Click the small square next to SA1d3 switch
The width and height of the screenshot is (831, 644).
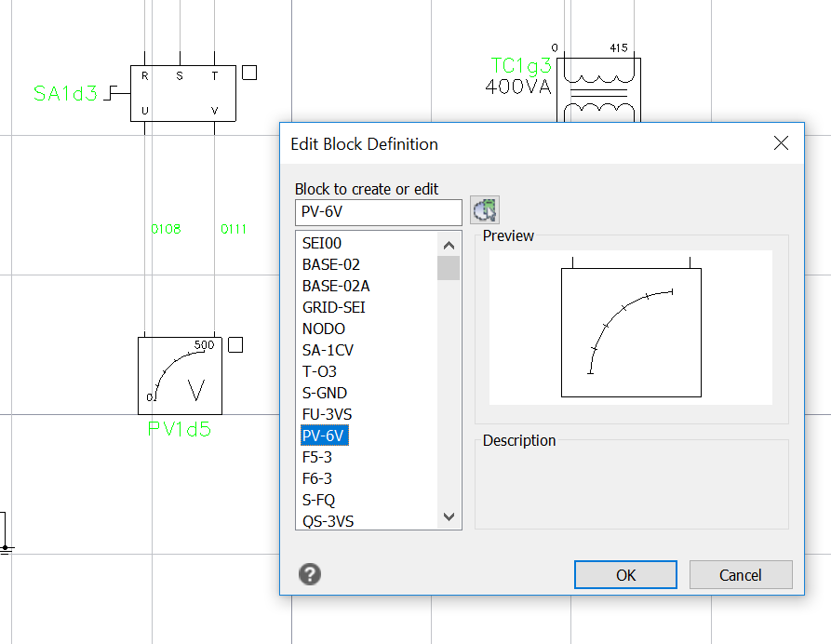[249, 73]
